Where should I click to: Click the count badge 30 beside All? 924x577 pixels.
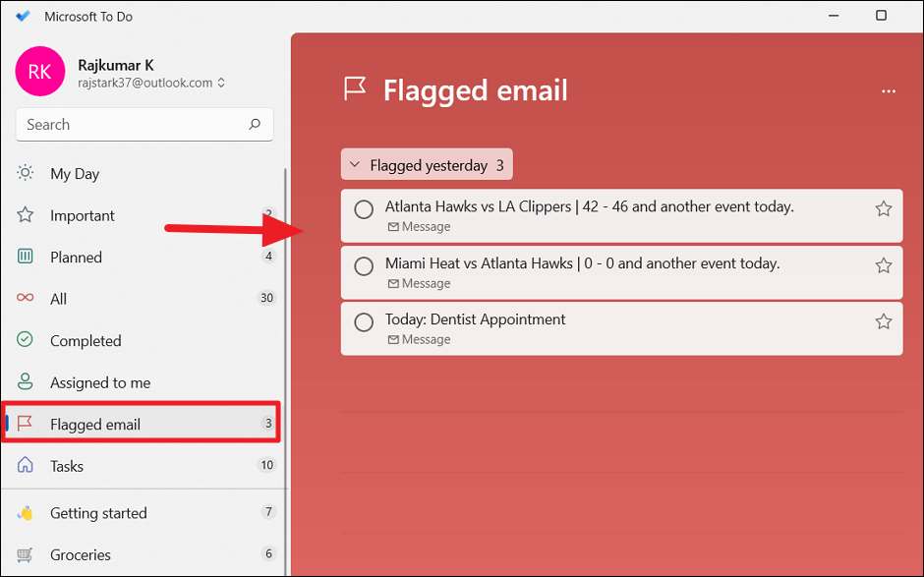tap(267, 298)
